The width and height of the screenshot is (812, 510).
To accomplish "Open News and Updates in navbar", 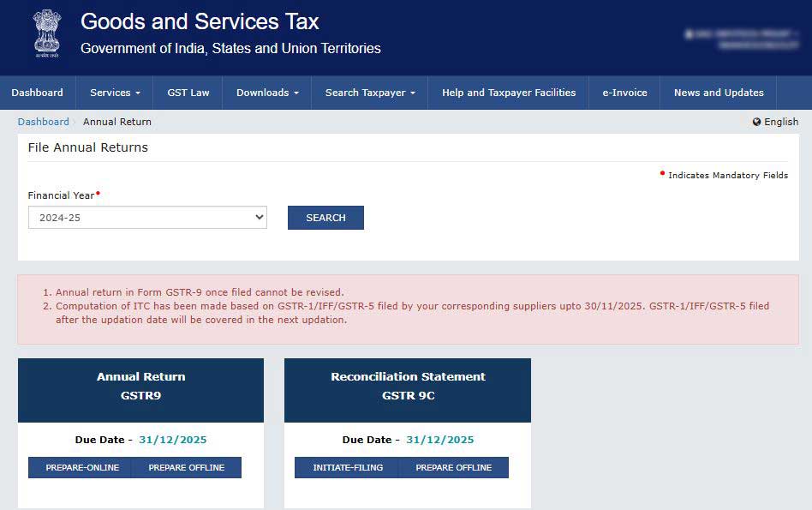I will [719, 93].
